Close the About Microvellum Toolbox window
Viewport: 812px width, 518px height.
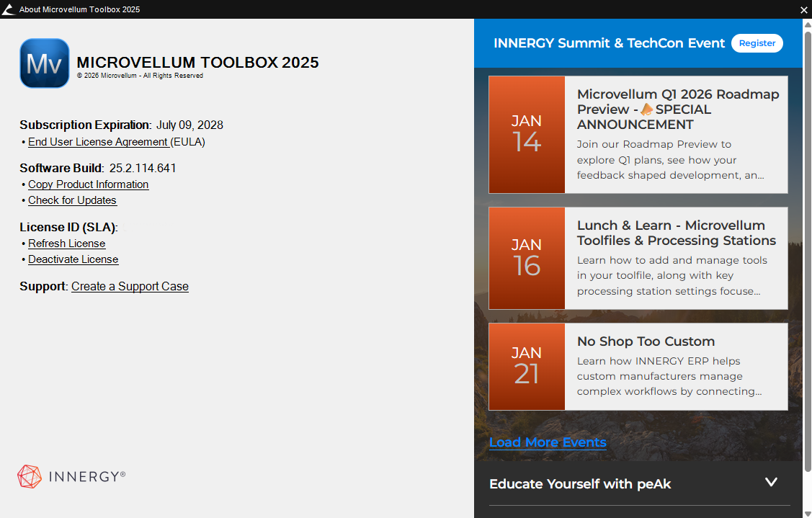pyautogui.click(x=803, y=9)
